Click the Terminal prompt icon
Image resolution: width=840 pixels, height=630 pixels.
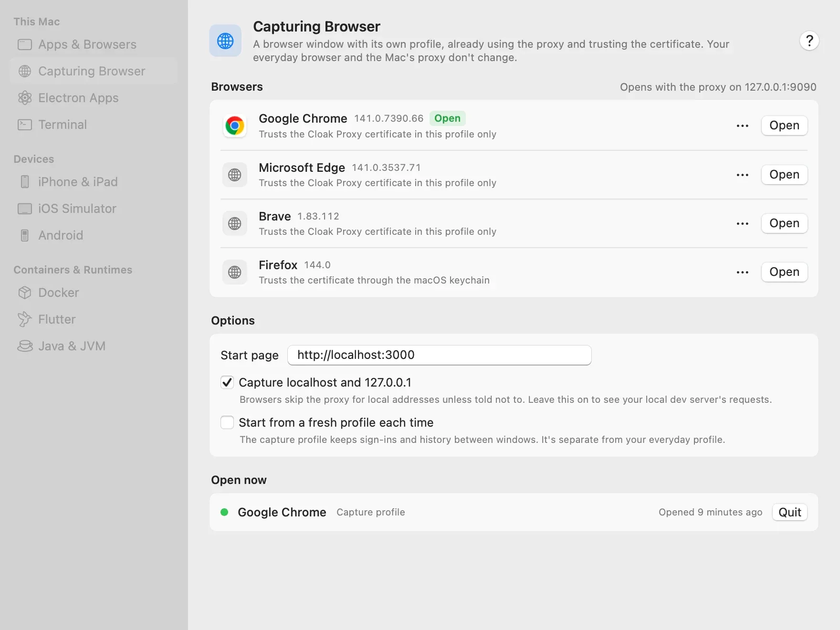[x=25, y=125]
